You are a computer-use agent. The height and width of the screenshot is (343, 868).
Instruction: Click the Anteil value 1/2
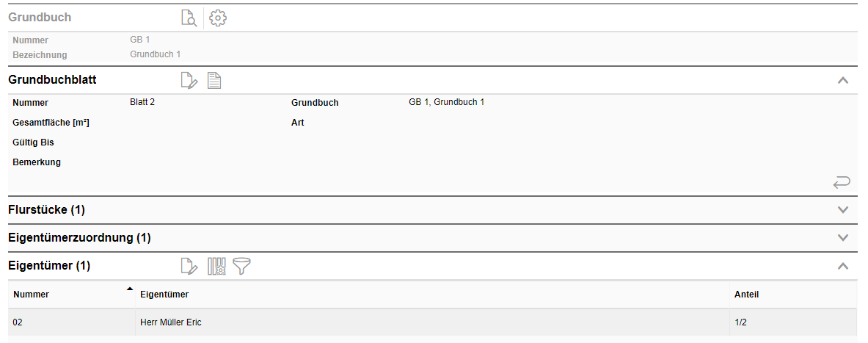coord(740,322)
